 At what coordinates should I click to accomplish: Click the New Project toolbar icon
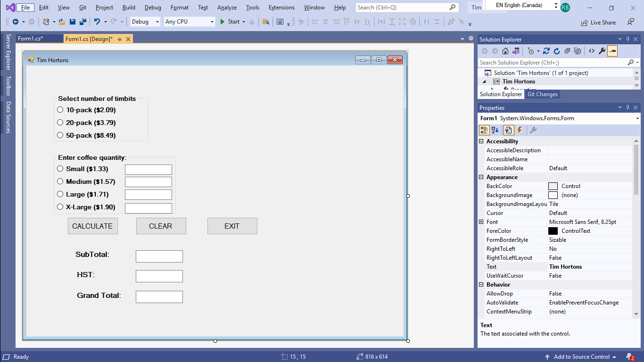tap(46, 22)
